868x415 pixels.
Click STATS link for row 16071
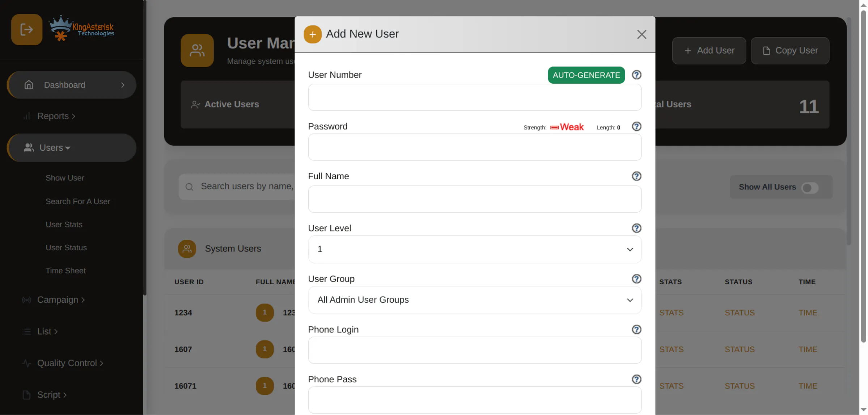(671, 386)
